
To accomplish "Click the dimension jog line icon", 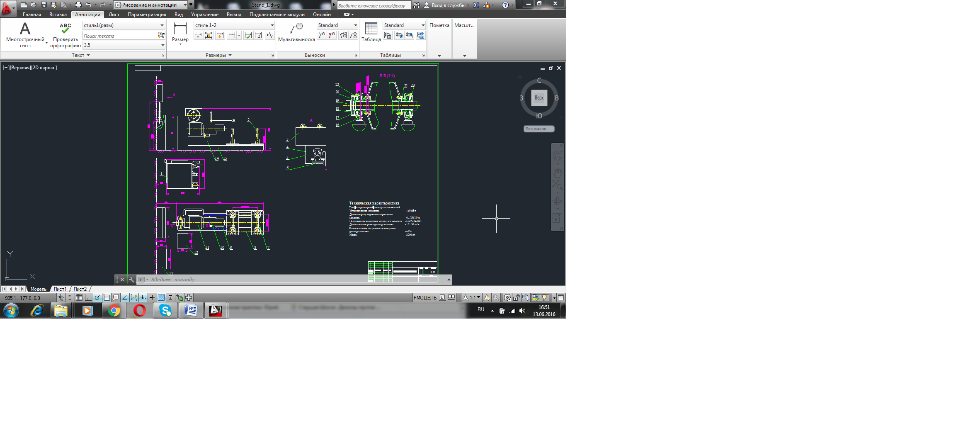I will point(270,36).
